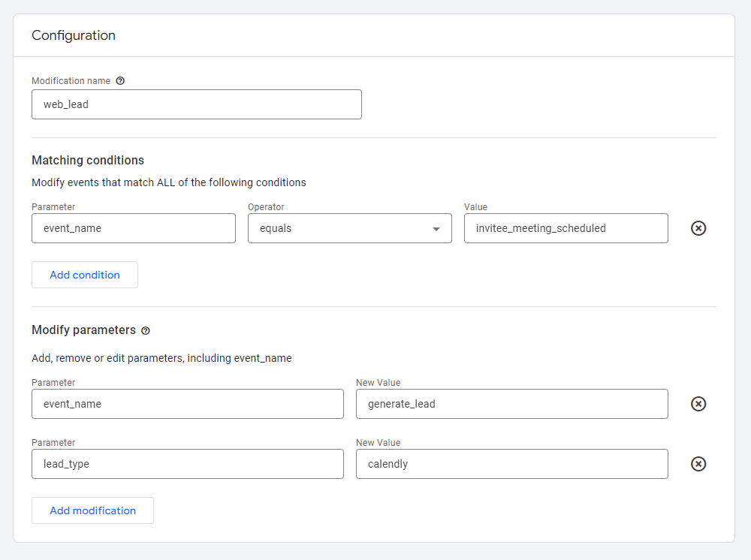Select the Value label above invitee_meeting_scheduled
The image size is (751, 560).
tap(475, 206)
